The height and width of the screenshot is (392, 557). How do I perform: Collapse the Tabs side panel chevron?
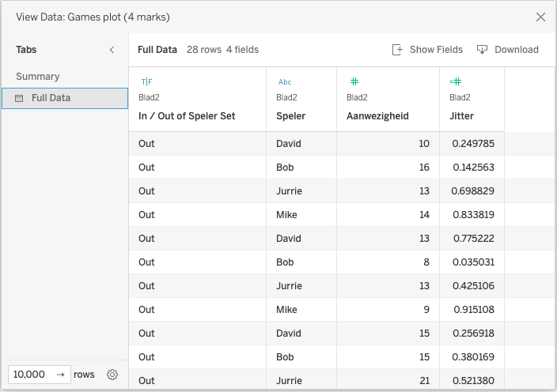click(x=112, y=50)
